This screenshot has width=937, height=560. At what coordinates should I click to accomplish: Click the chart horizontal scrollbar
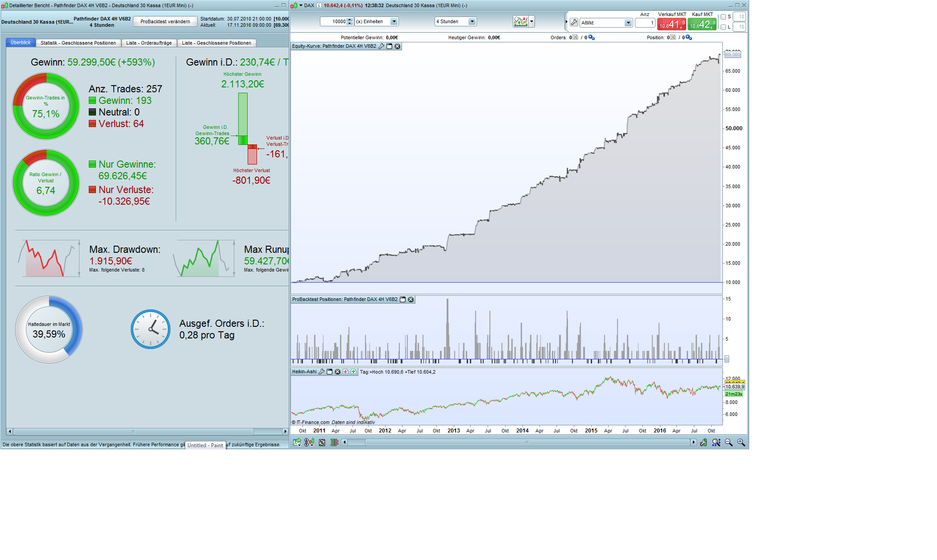(x=527, y=442)
